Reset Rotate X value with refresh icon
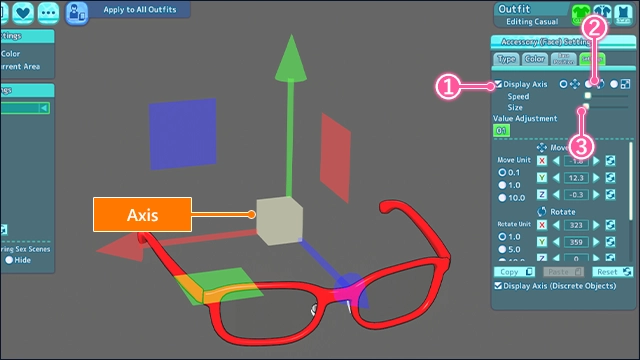 tap(610, 225)
